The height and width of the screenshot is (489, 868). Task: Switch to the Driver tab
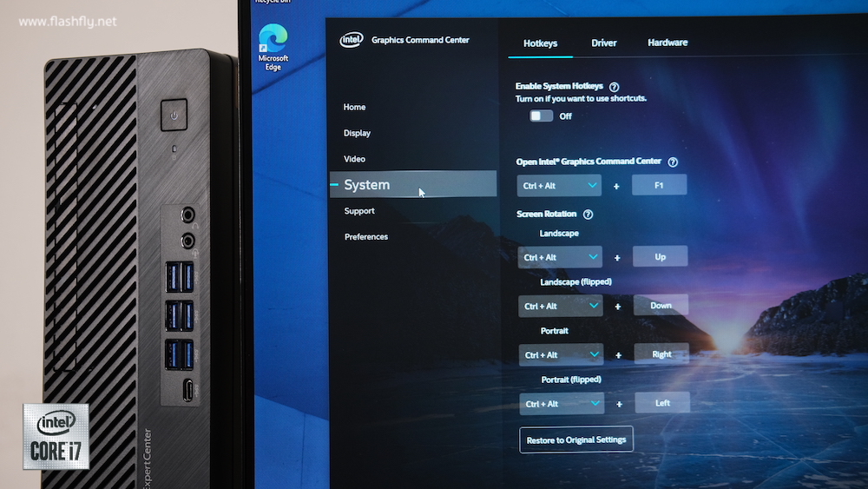coord(604,43)
